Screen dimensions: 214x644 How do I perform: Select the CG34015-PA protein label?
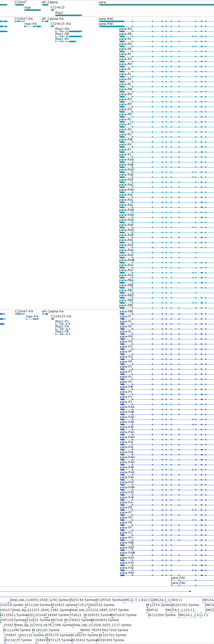pyautogui.click(x=61, y=316)
